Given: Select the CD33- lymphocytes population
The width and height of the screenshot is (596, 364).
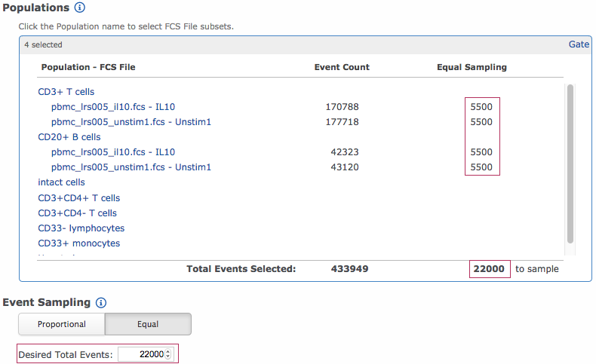Looking at the screenshot, I should [81, 228].
